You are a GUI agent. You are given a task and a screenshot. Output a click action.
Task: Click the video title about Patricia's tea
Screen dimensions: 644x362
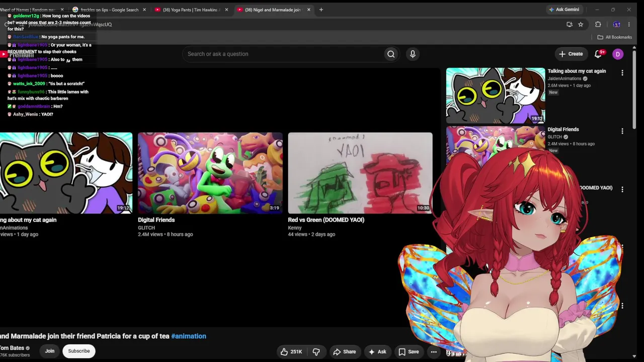point(85,336)
